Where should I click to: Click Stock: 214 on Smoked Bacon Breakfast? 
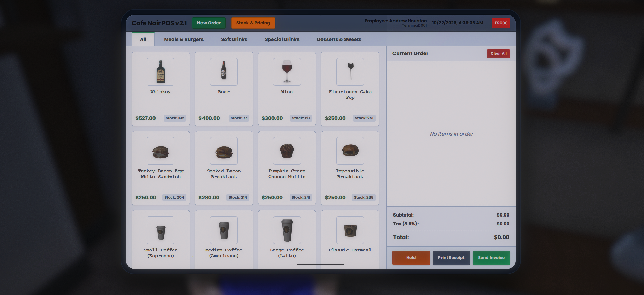pos(238,197)
